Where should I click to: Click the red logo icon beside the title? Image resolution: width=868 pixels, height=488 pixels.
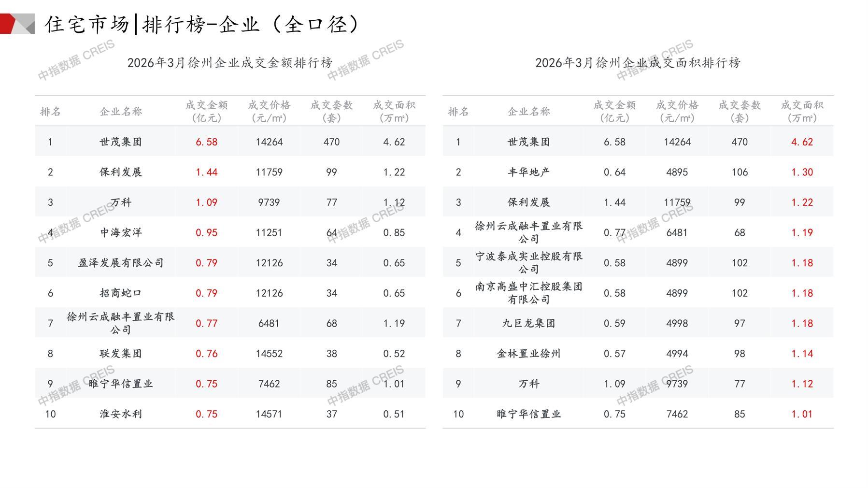coord(16,24)
